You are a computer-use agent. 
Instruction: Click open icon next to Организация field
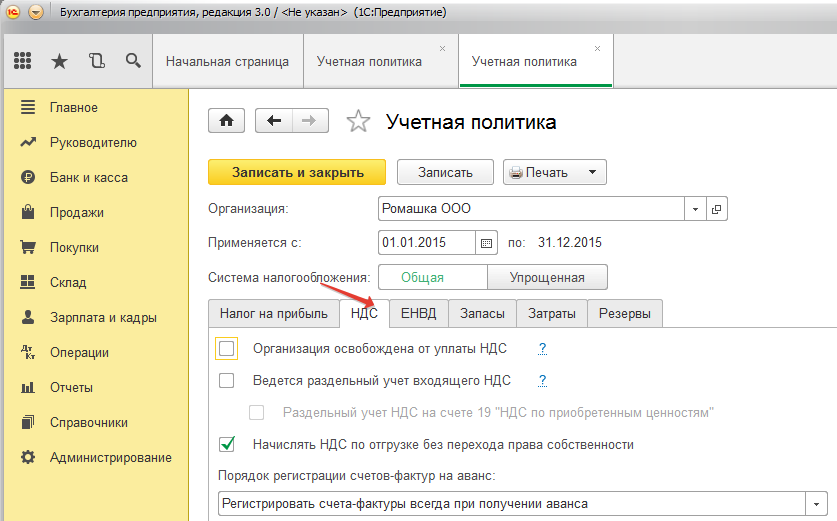(x=716, y=209)
